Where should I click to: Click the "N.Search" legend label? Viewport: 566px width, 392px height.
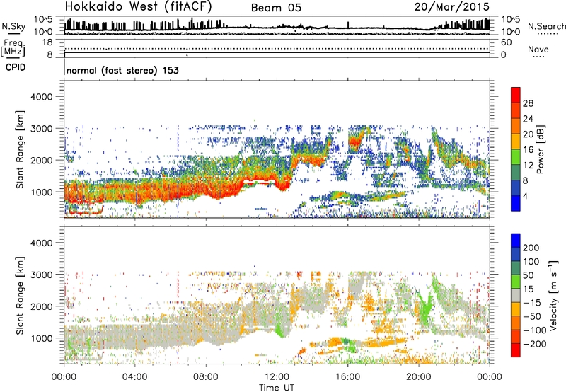[546, 26]
